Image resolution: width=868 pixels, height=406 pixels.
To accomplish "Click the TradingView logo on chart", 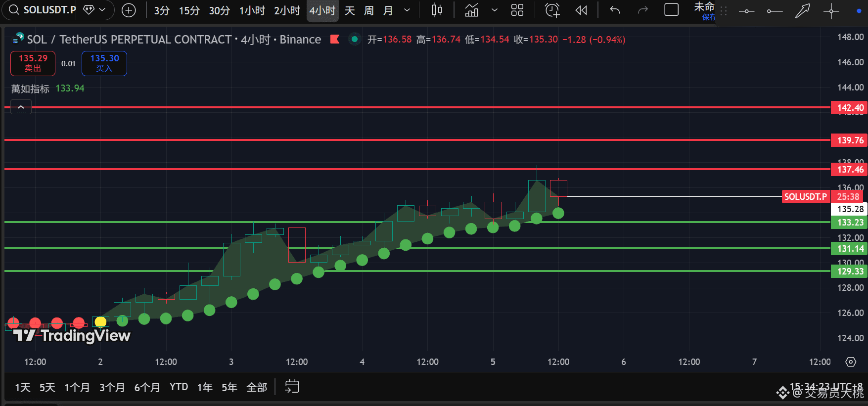I will [72, 336].
